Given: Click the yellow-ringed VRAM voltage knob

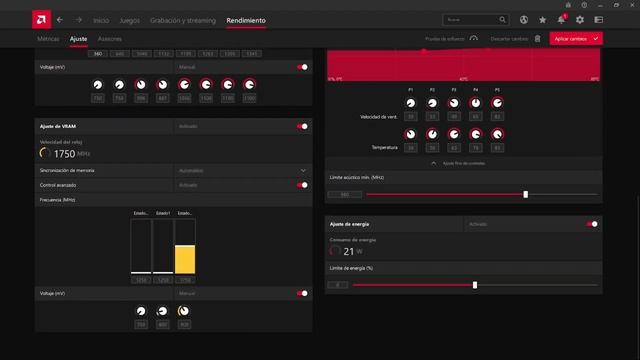Looking at the screenshot, I should point(184,311).
